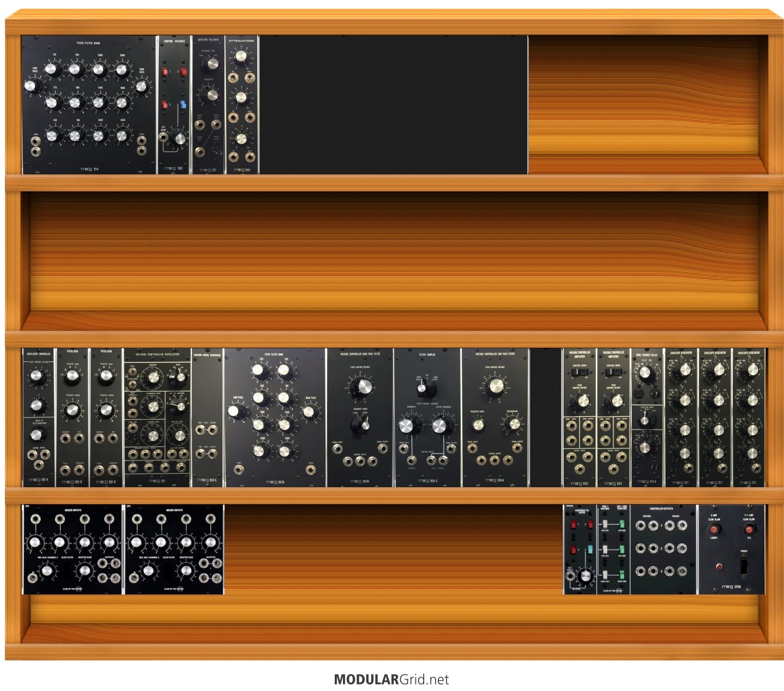
Task: Turn the Range knob on the 921 oscillator
Action: point(178,377)
